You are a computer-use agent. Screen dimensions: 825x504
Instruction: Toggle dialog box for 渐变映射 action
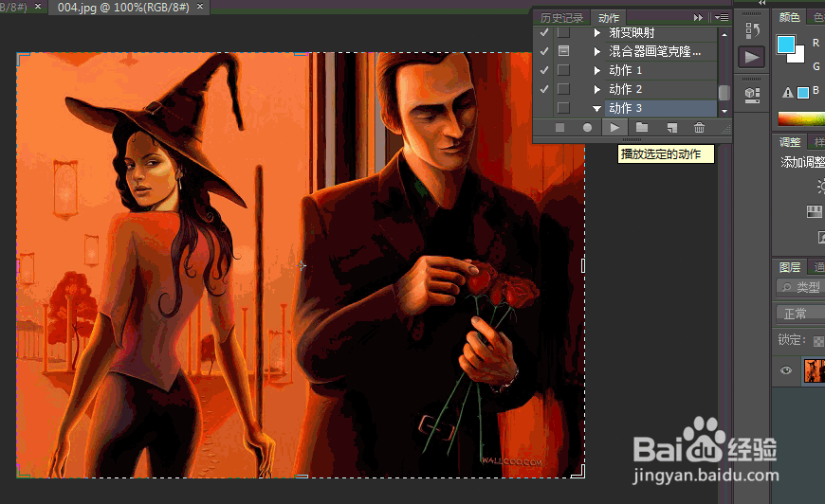563,32
